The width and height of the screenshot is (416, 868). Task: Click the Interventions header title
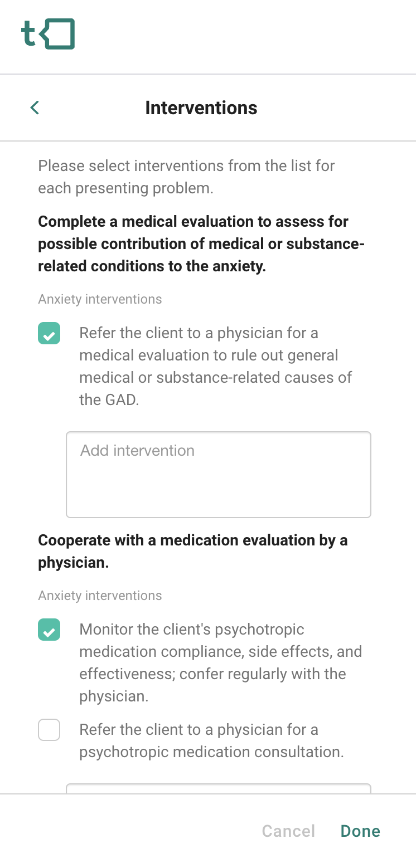[201, 108]
